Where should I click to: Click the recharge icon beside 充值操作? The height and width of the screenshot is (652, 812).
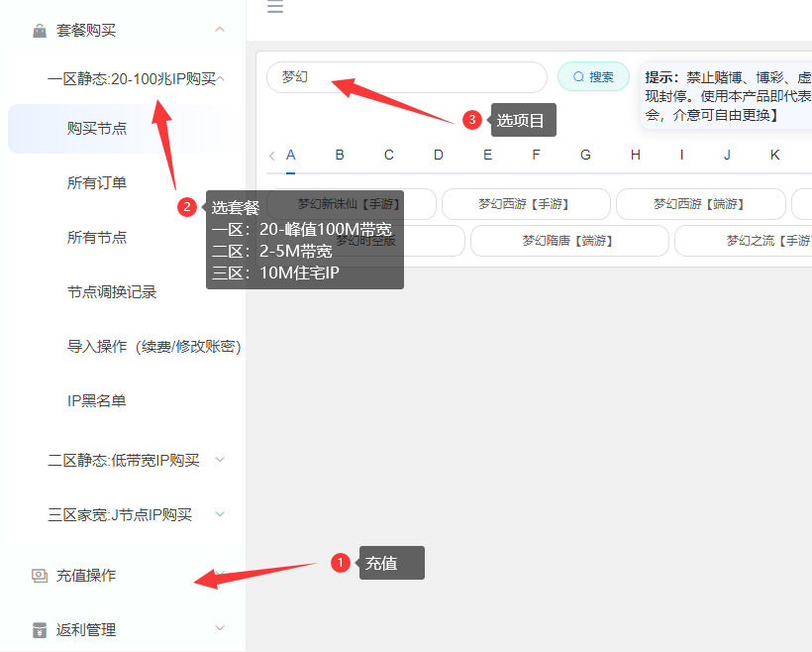point(40,576)
